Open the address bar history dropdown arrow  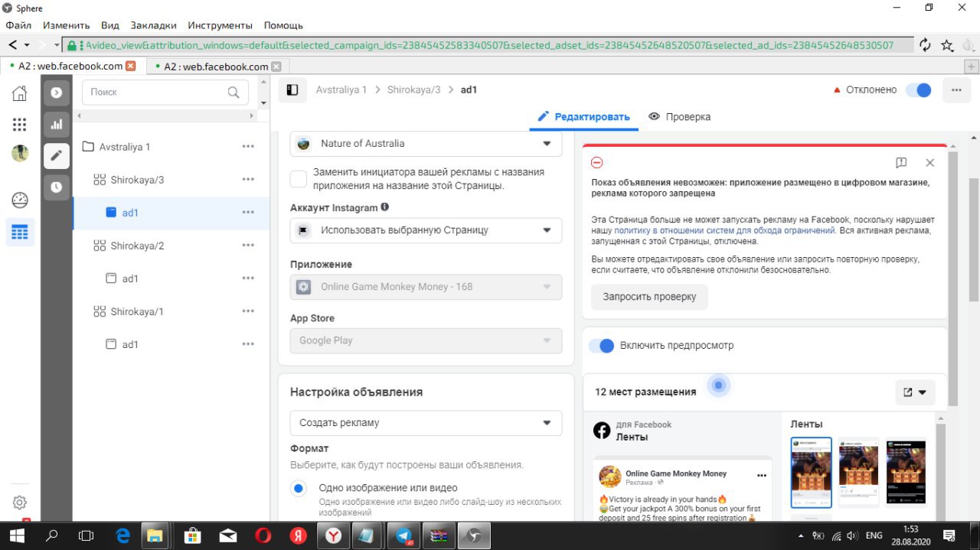tap(58, 45)
